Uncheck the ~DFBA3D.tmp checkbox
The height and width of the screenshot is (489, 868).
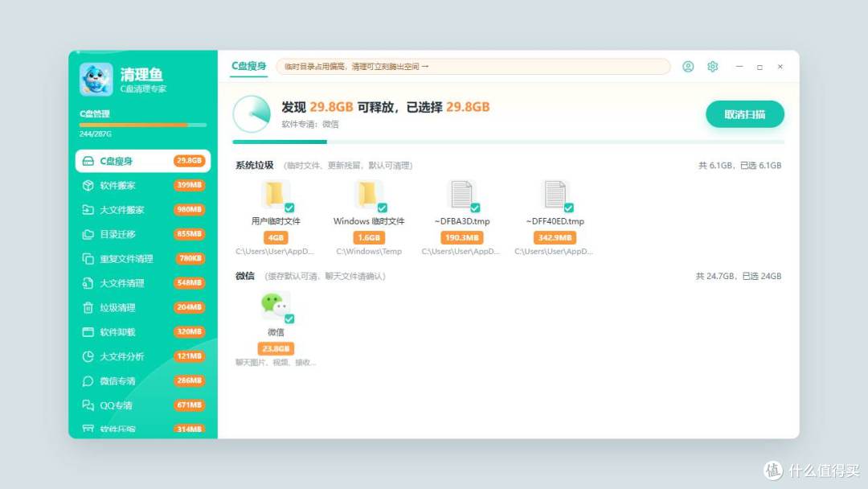point(475,208)
